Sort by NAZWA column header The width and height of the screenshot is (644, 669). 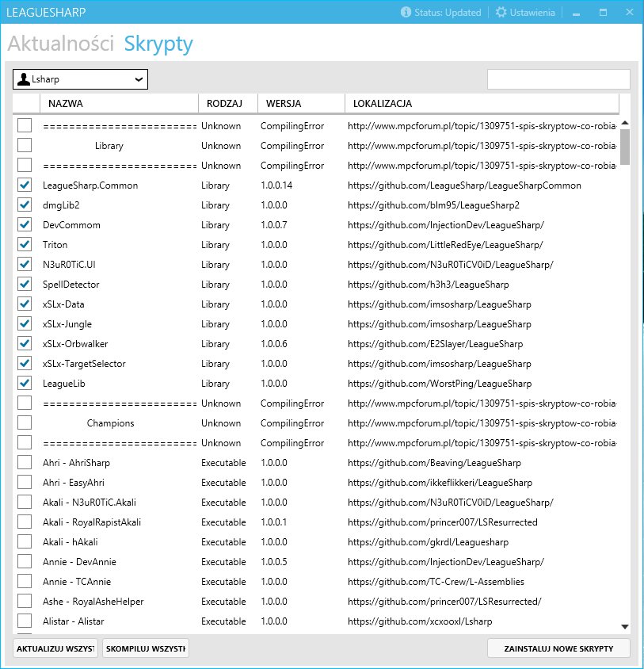[x=119, y=103]
